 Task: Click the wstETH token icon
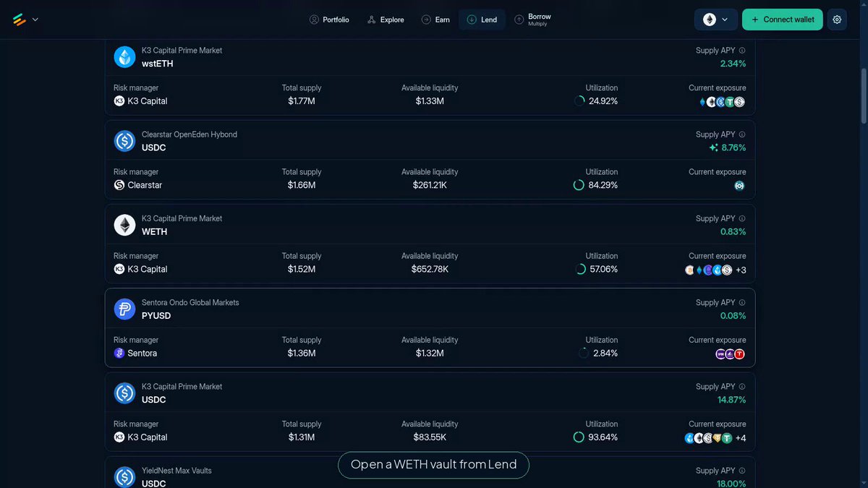point(125,57)
